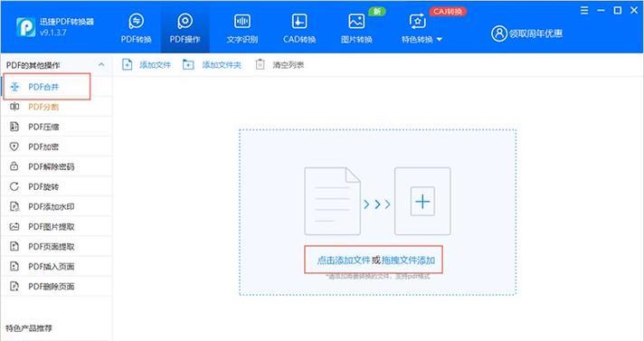Click the PDF图片提取 image icon

tap(14, 226)
